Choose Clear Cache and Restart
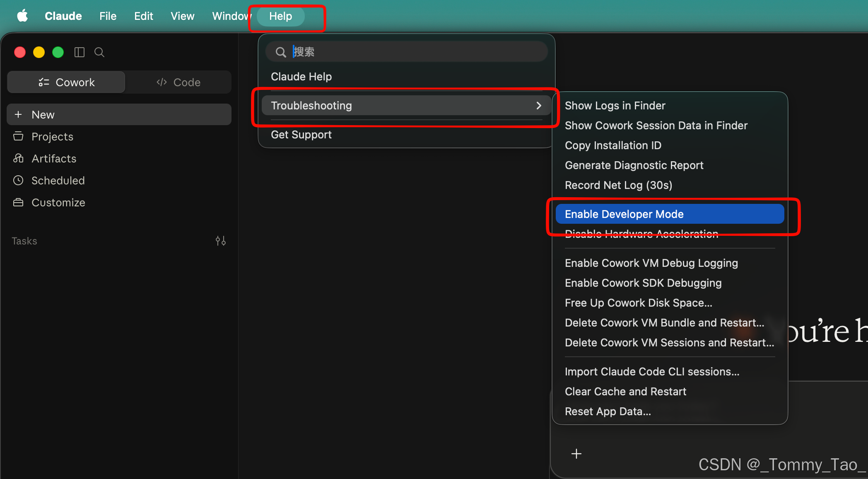 tap(670, 392)
